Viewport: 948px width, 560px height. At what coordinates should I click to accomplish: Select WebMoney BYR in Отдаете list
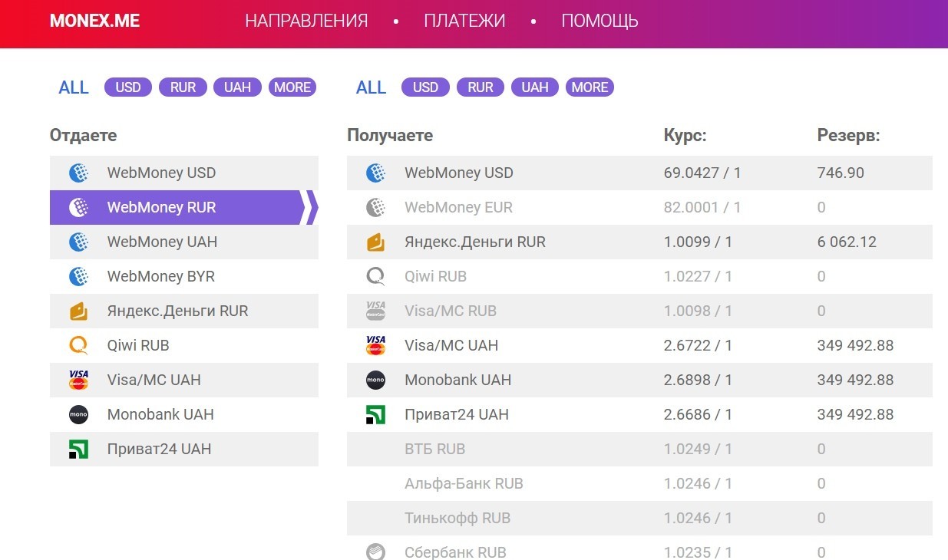click(184, 276)
